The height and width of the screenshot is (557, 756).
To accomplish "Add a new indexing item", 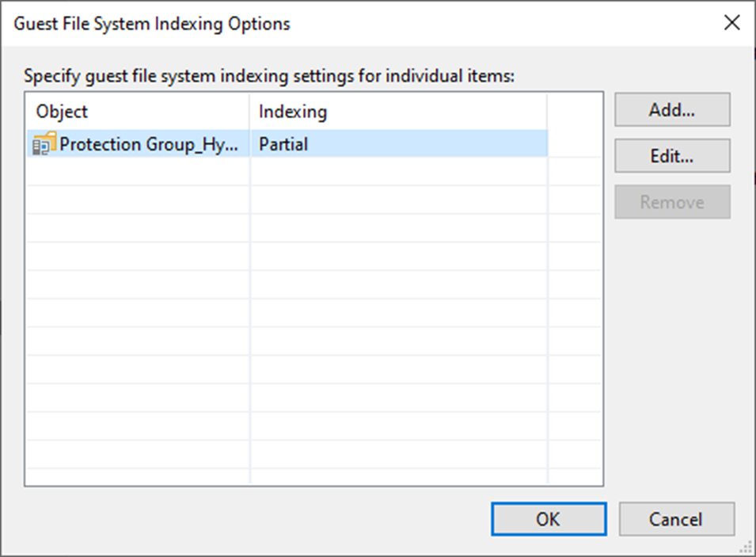I will [671, 109].
